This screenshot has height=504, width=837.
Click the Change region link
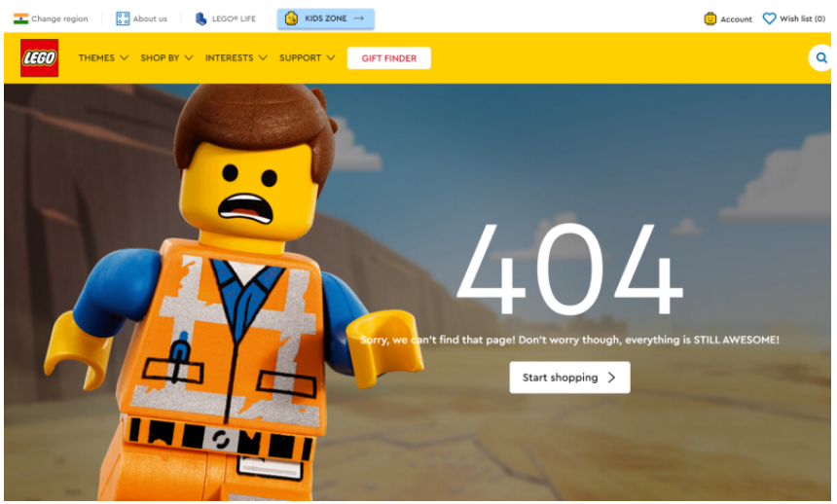tap(51, 18)
